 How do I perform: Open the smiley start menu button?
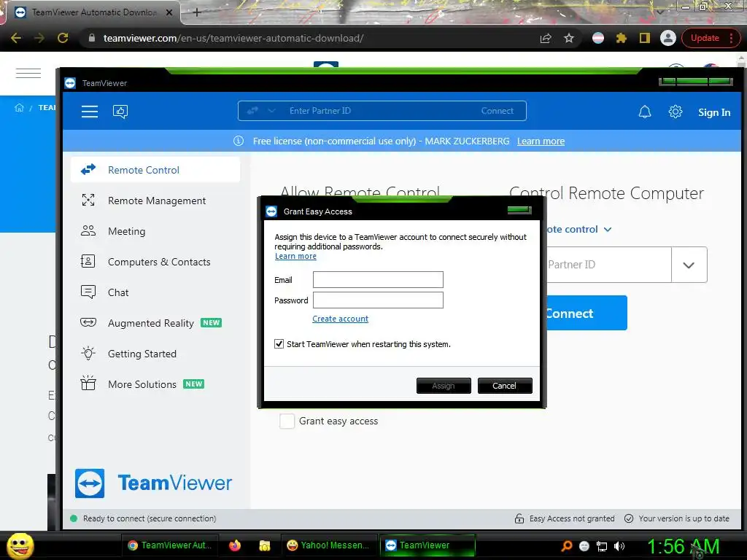click(20, 545)
